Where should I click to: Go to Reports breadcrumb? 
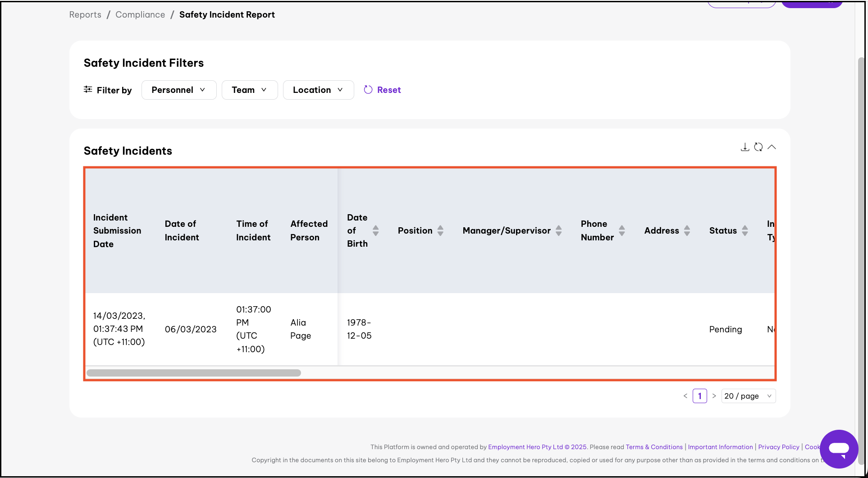click(x=85, y=15)
